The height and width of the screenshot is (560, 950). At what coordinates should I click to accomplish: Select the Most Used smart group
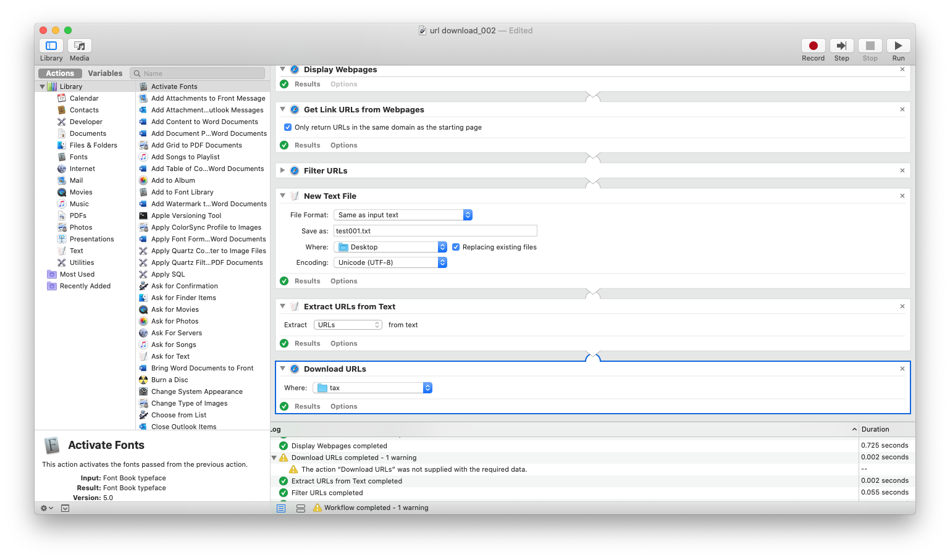[x=77, y=274]
